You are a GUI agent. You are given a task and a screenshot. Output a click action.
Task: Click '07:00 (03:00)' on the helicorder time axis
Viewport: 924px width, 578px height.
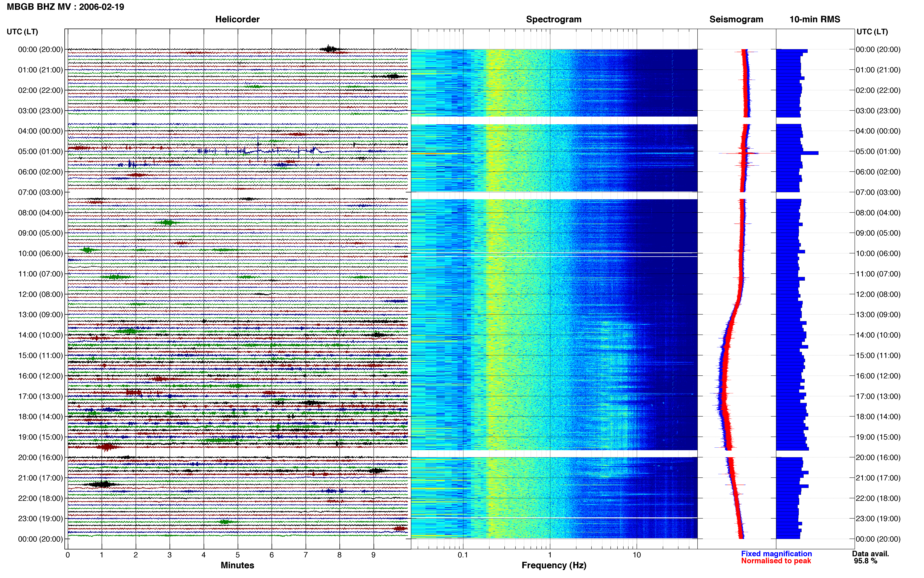tap(41, 192)
